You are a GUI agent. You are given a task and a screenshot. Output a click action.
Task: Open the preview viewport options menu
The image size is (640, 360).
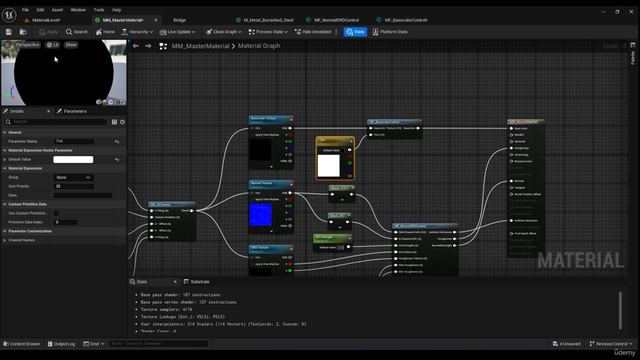(7, 45)
